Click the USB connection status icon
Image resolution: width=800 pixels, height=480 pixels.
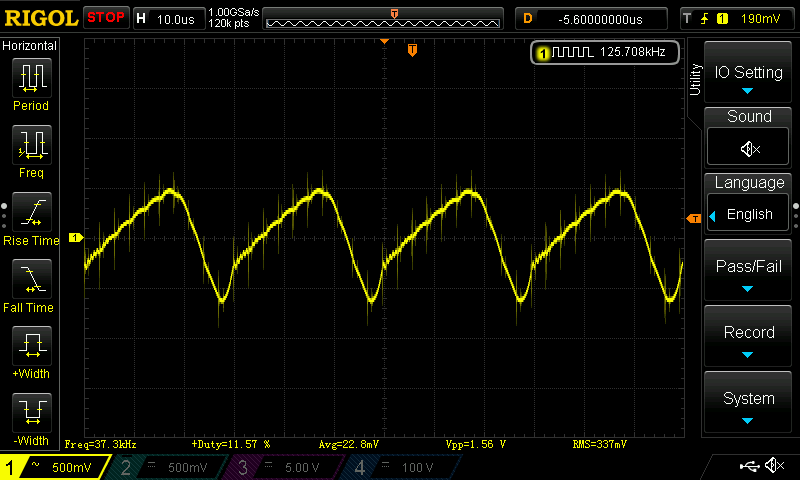coord(749,466)
